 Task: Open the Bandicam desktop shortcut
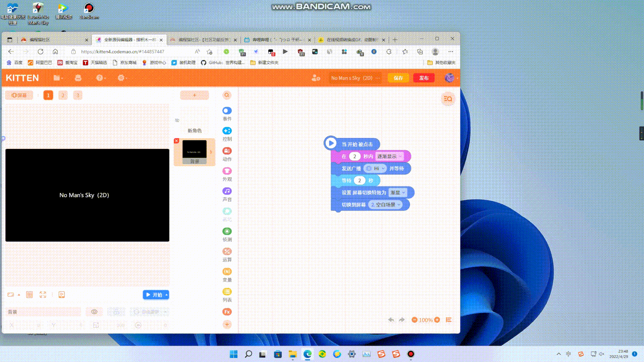89,11
